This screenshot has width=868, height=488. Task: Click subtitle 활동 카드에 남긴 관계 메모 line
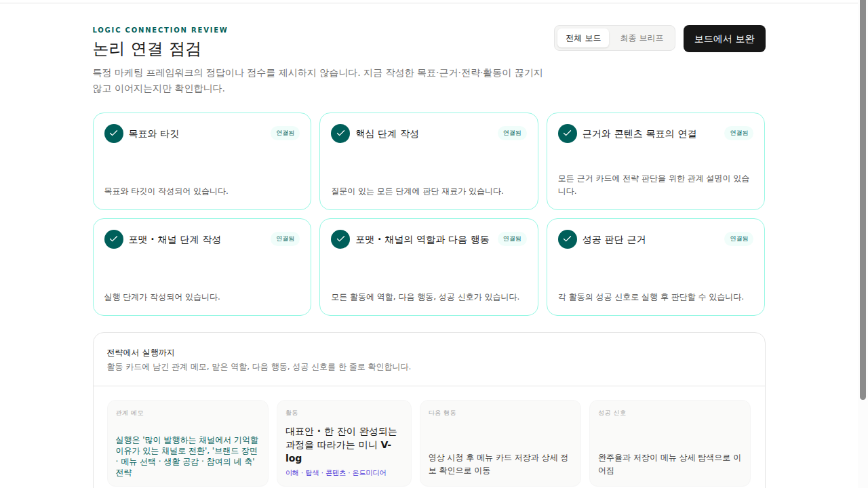point(258,367)
